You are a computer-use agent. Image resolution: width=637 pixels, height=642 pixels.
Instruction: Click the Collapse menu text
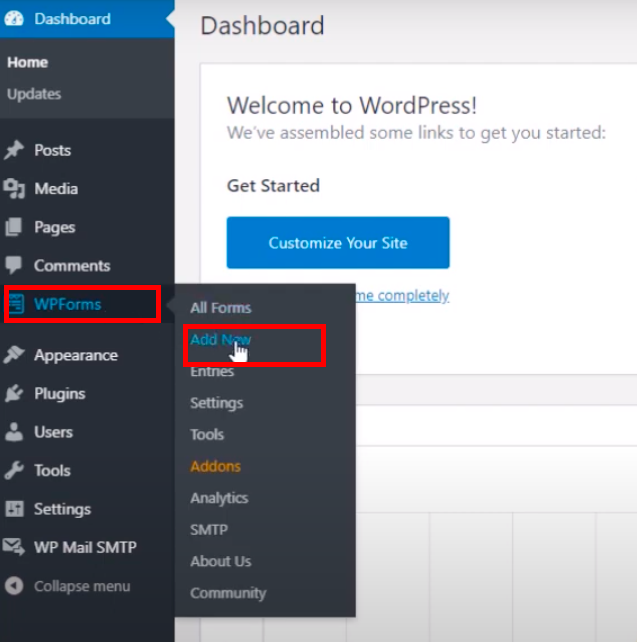pyautogui.click(x=82, y=586)
